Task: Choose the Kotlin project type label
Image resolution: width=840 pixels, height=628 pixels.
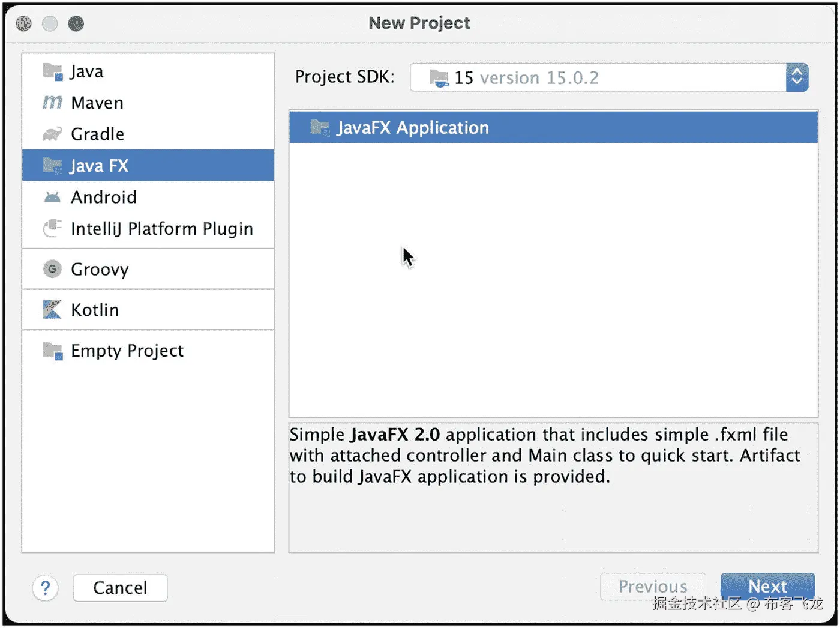Action: (x=95, y=310)
